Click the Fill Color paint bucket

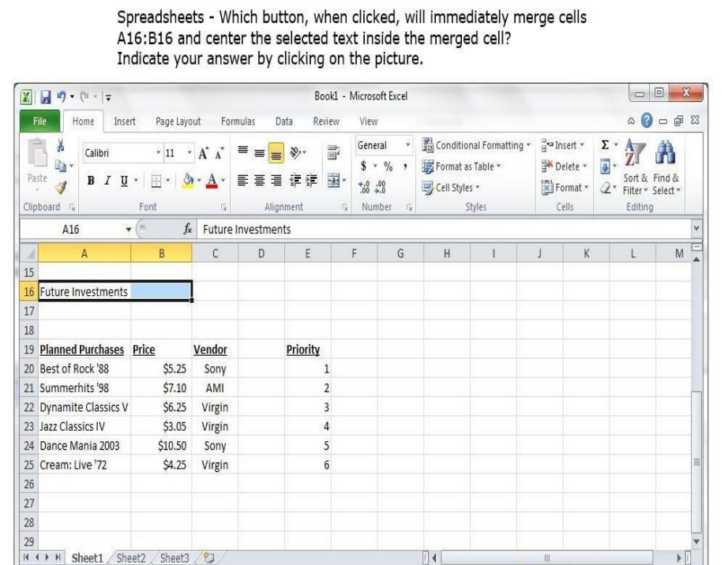[188, 181]
